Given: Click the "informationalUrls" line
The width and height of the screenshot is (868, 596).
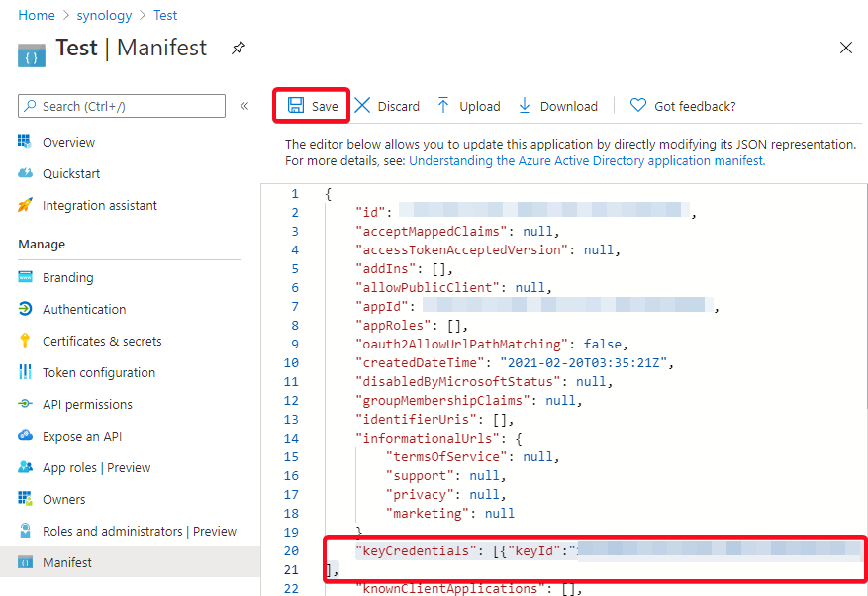Looking at the screenshot, I should click(438, 438).
